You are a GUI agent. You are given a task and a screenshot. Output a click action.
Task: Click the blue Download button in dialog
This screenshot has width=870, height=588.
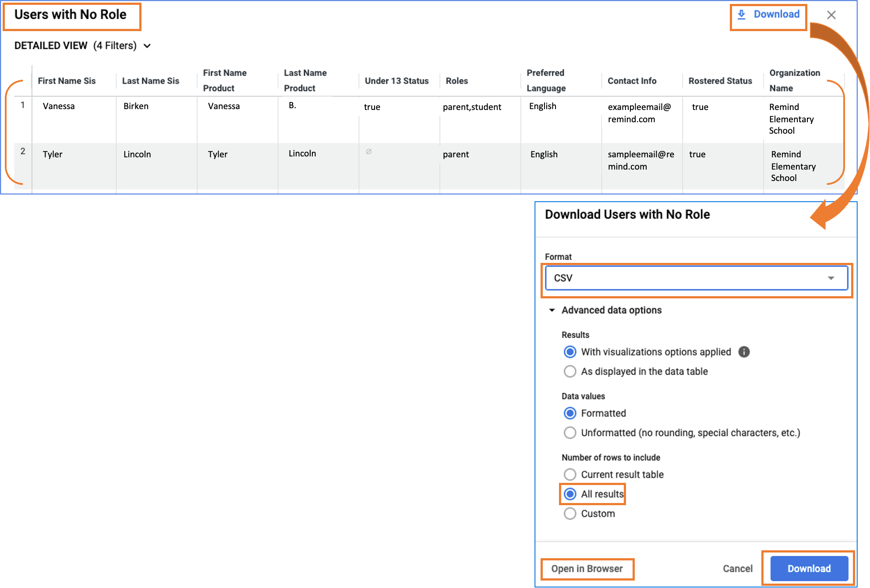pos(809,568)
